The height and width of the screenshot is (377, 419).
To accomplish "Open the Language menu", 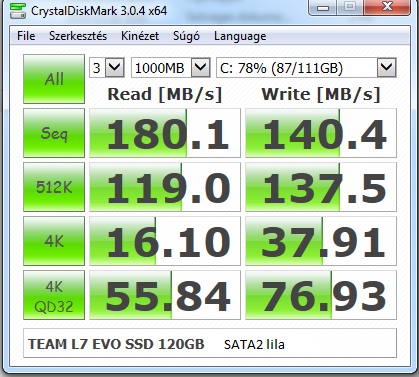I will tap(240, 36).
